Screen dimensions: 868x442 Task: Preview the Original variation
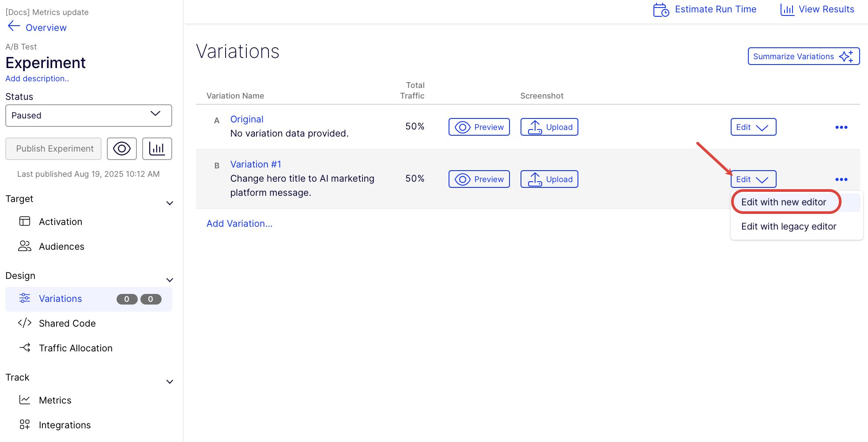point(479,127)
